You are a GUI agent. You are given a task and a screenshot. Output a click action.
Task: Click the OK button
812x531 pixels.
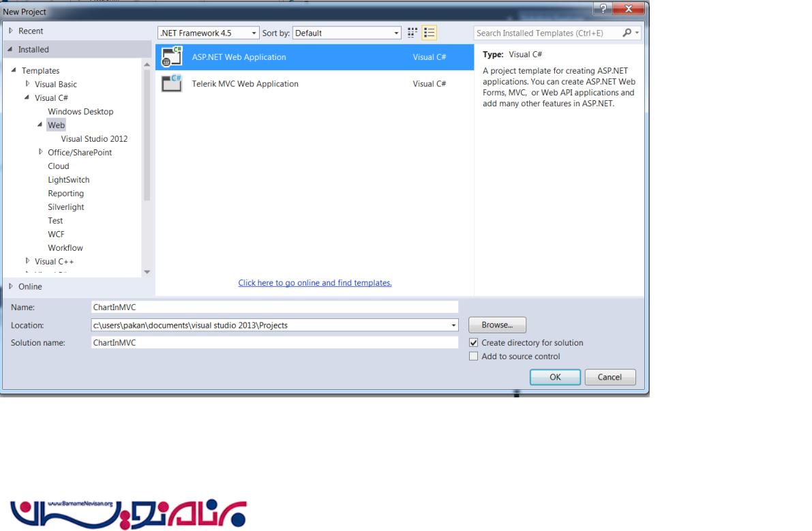[555, 377]
